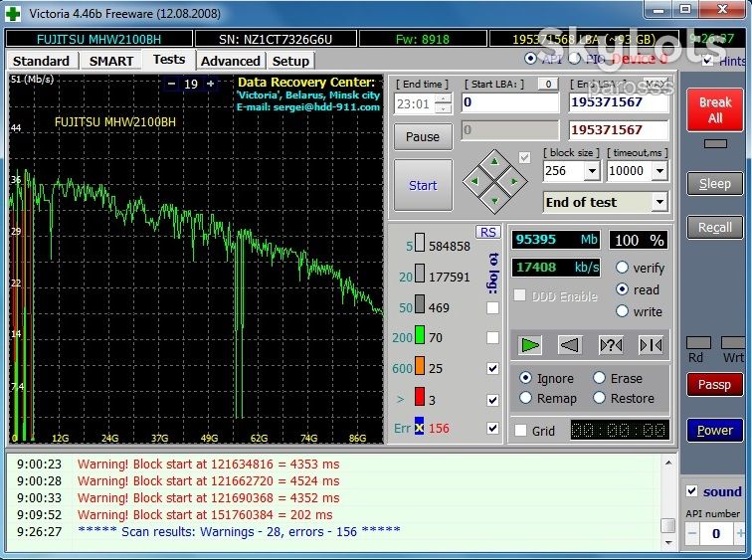Click the RS reset statistics button

pyautogui.click(x=488, y=233)
